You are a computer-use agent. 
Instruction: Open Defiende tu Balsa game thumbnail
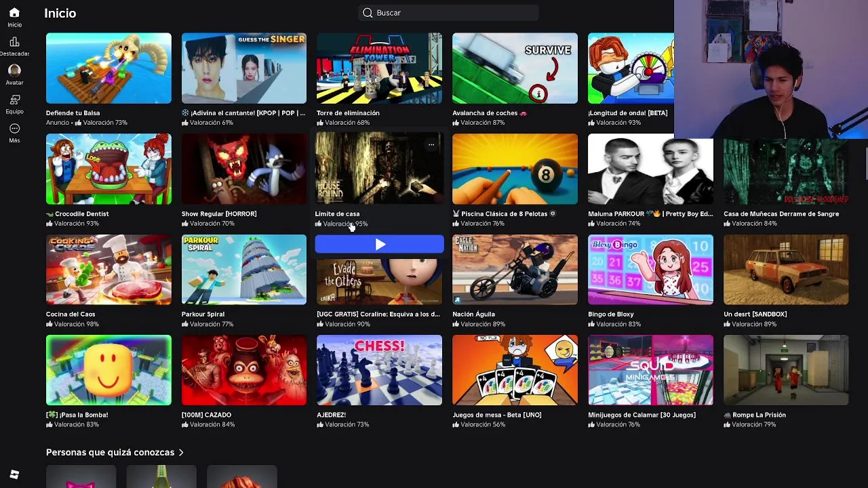tap(108, 68)
